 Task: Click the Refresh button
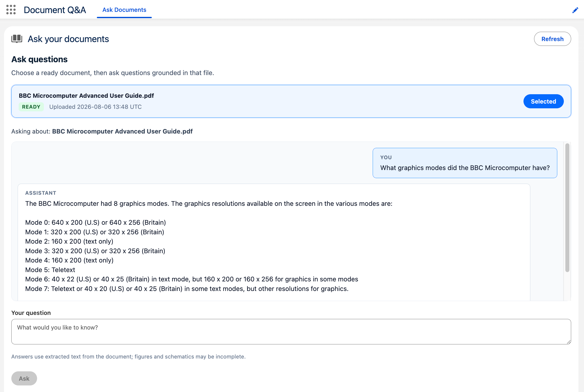click(x=552, y=39)
